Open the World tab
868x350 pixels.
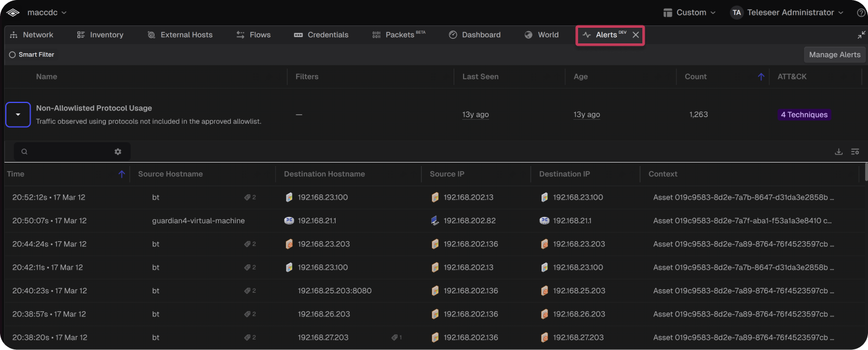click(542, 35)
